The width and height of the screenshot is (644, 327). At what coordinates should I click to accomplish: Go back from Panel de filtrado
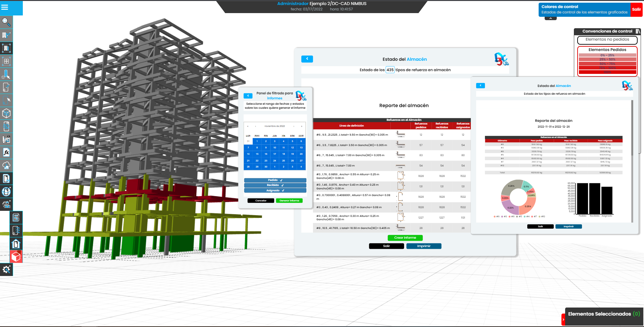click(248, 96)
